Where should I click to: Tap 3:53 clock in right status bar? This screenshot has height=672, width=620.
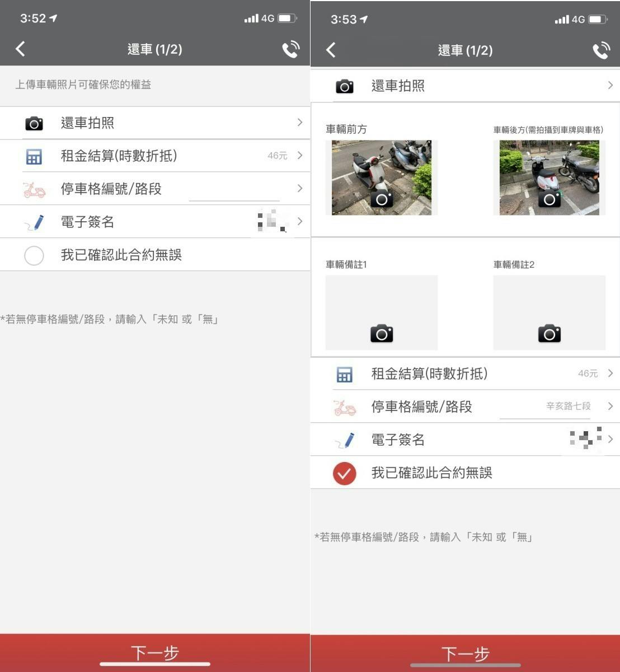click(344, 20)
